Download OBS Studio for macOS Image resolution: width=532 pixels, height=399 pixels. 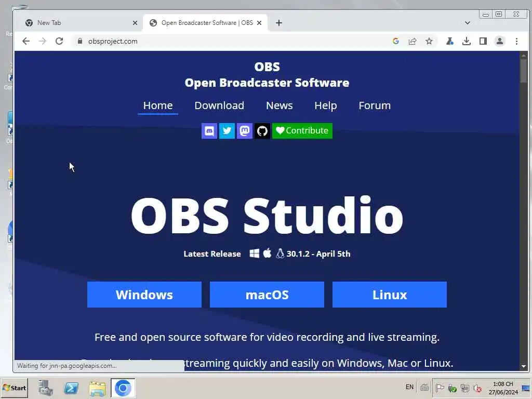(x=267, y=295)
